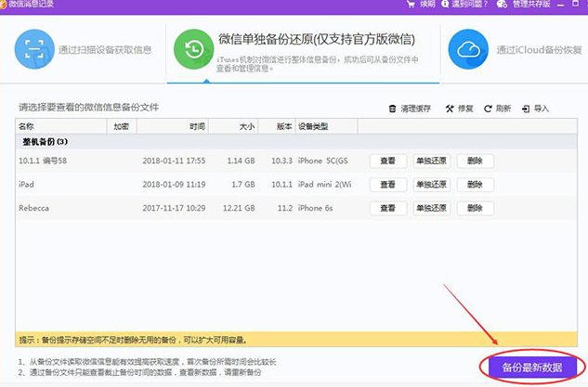This screenshot has height=387, width=588.
Task: Sort by the 时间 column header
Action: (197, 125)
